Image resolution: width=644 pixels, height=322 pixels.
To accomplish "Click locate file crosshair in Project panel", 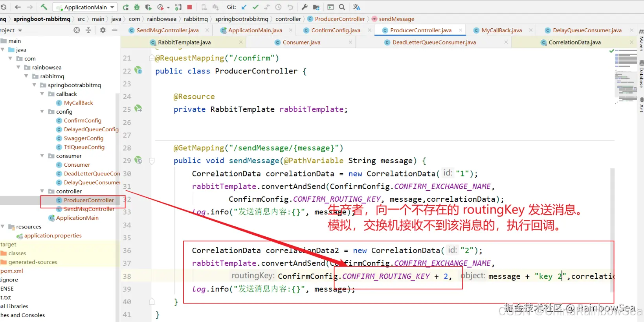I will click(77, 30).
